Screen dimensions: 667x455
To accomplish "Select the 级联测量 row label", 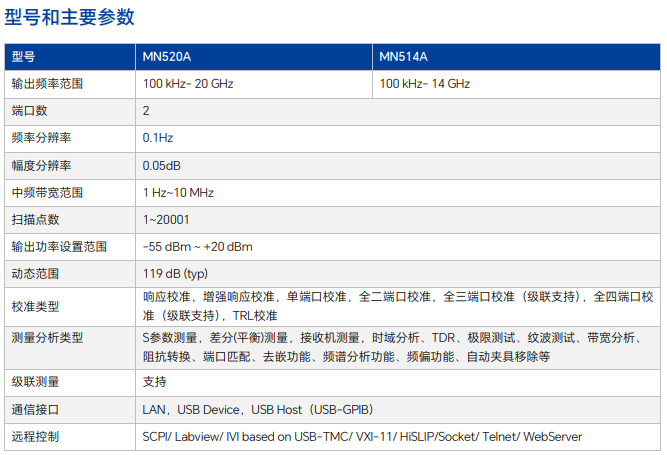I will point(35,382).
